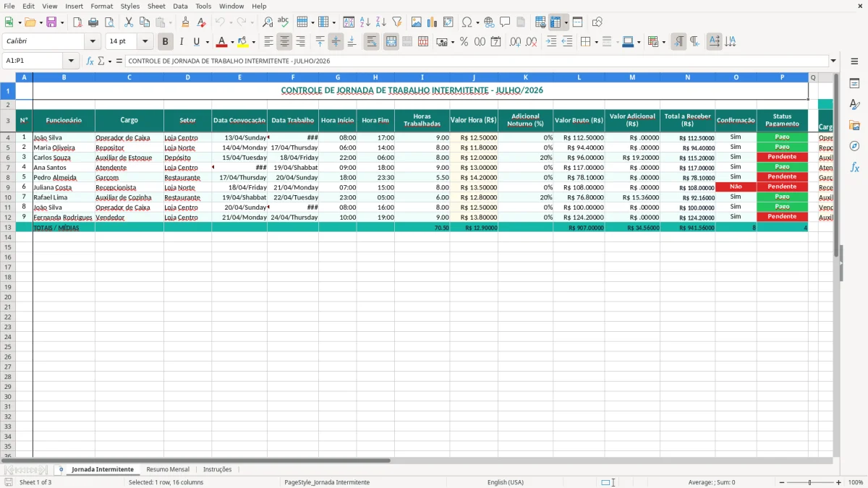Apply red Font Color swatch button
Viewport: 868px width, 488px height.
click(222, 42)
